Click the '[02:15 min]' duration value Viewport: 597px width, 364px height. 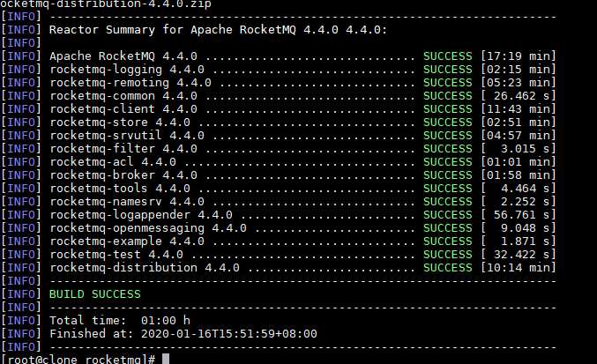(518, 70)
